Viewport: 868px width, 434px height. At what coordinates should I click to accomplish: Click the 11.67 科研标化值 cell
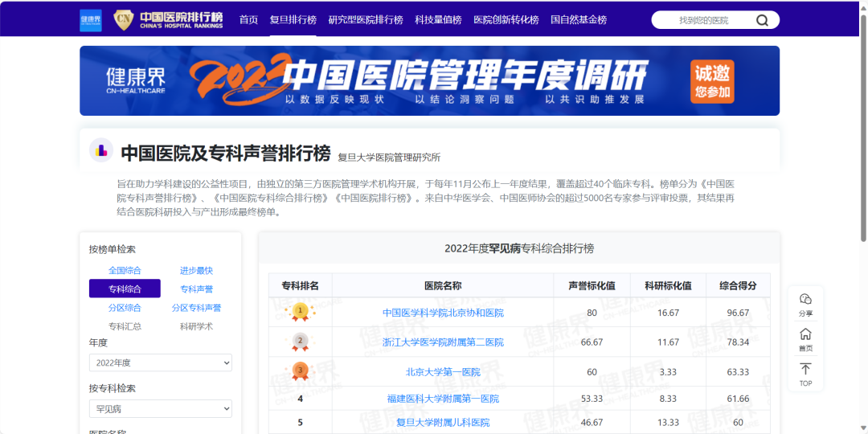[x=668, y=342]
